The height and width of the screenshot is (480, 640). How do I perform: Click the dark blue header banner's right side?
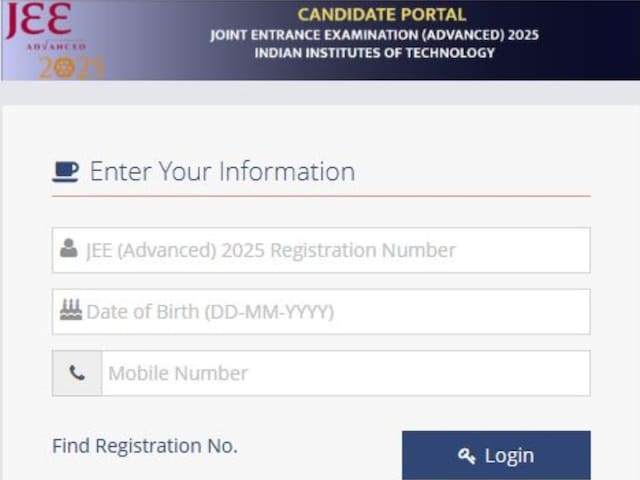click(x=588, y=40)
